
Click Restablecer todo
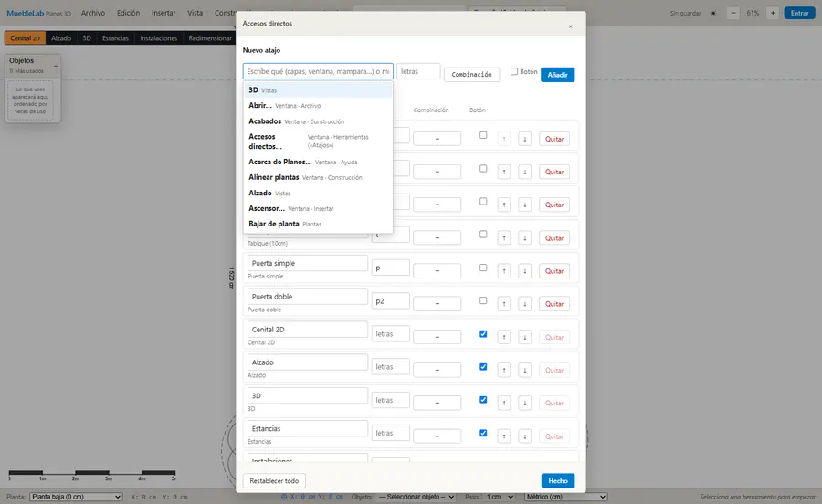(x=274, y=480)
